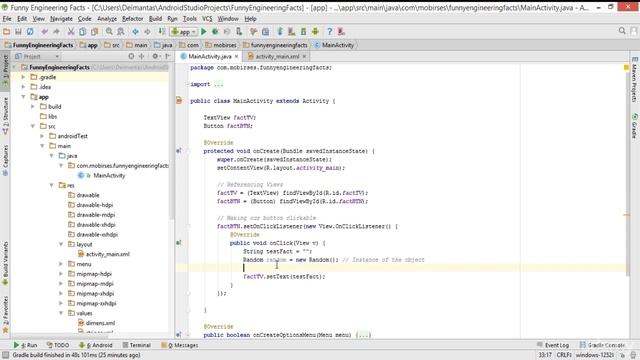Click the Collapse All icon in Project panel
Screen dimensions: 640x360
point(142,56)
